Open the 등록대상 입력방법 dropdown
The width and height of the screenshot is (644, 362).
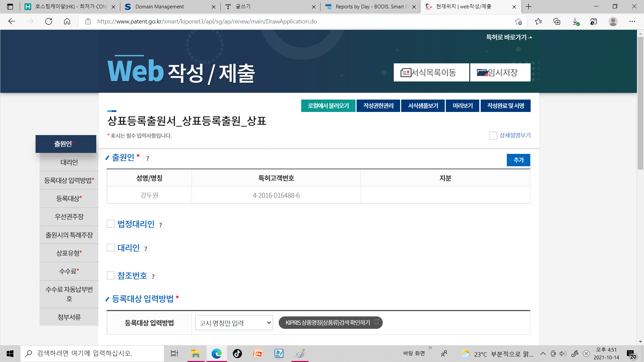point(234,323)
